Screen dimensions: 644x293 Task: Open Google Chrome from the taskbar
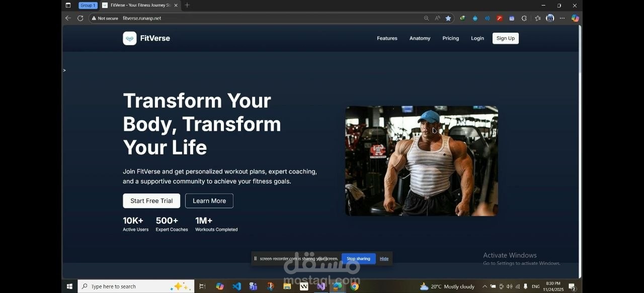tap(355, 286)
